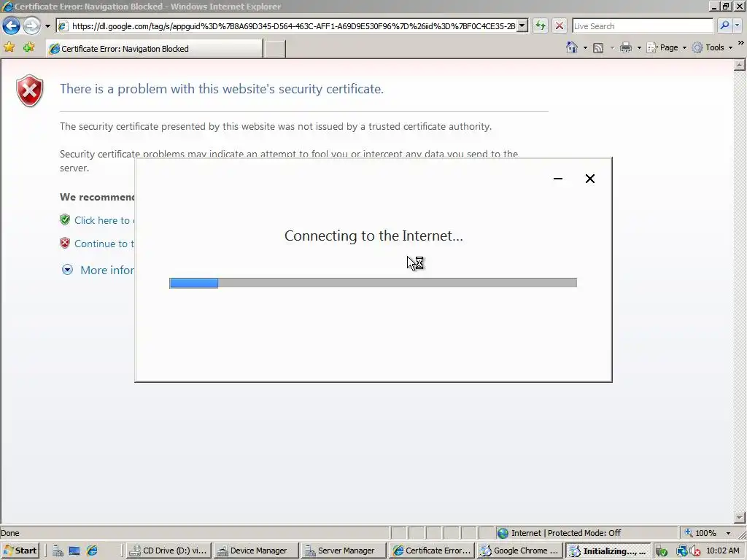Go to the Home page icon
The width and height of the screenshot is (747, 560).
click(x=572, y=47)
